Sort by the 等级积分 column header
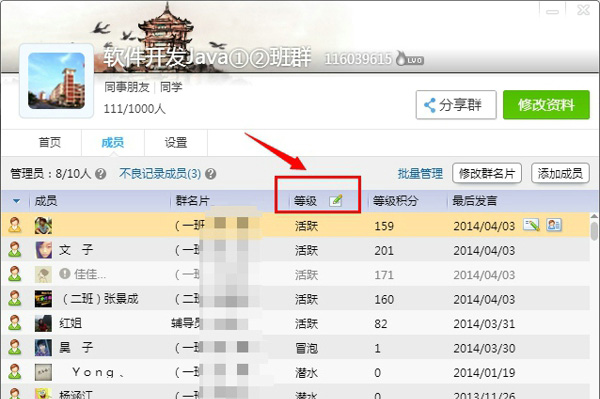Image resolution: width=600 pixels, height=399 pixels. 396,200
